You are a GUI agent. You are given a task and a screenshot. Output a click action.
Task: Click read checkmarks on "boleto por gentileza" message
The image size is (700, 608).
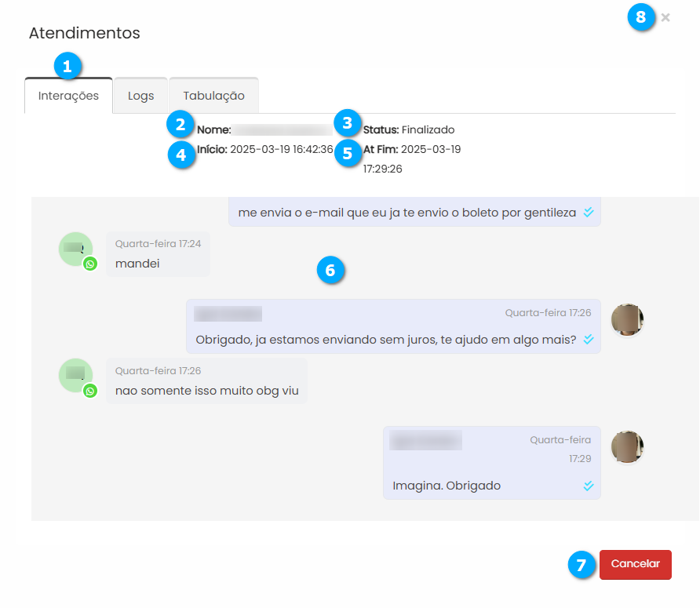(x=589, y=212)
